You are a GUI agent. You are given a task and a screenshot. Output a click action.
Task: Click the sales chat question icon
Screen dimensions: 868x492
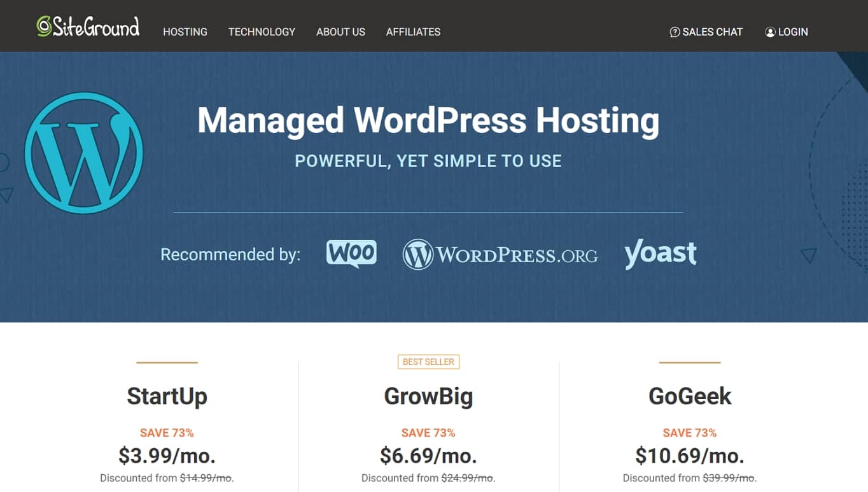point(675,32)
